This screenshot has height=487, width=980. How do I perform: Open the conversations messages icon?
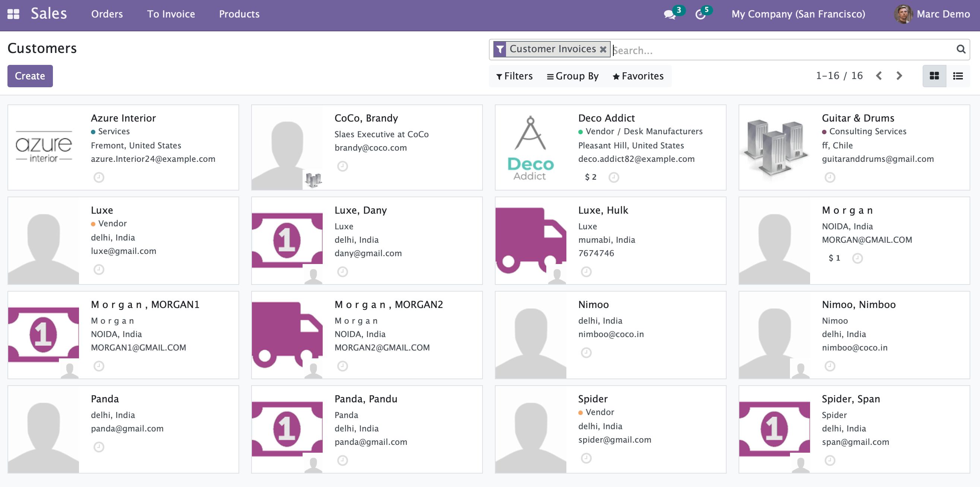pyautogui.click(x=669, y=15)
